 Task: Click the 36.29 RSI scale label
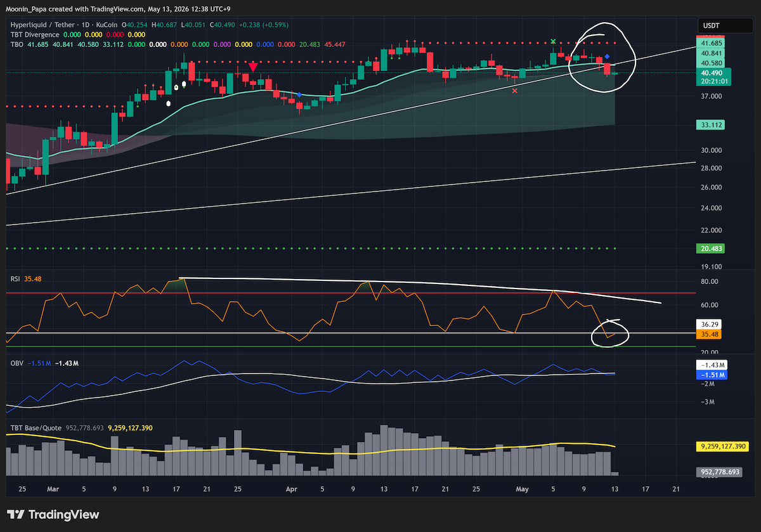710,325
